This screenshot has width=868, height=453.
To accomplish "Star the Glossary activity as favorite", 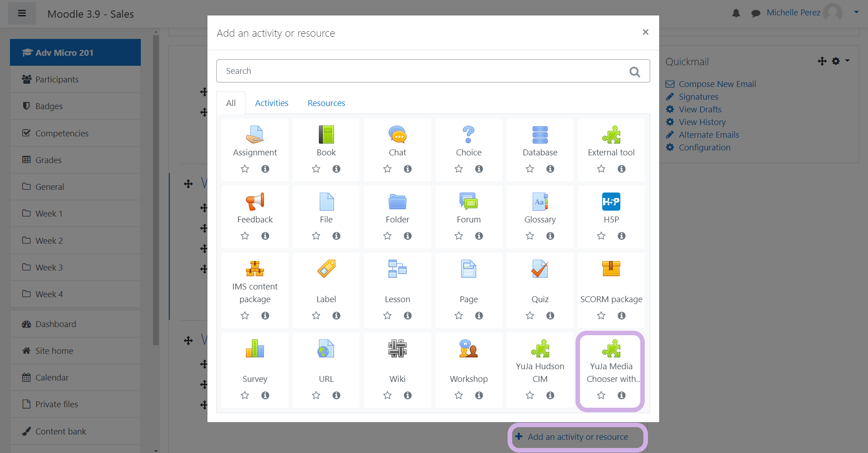I will 530,236.
